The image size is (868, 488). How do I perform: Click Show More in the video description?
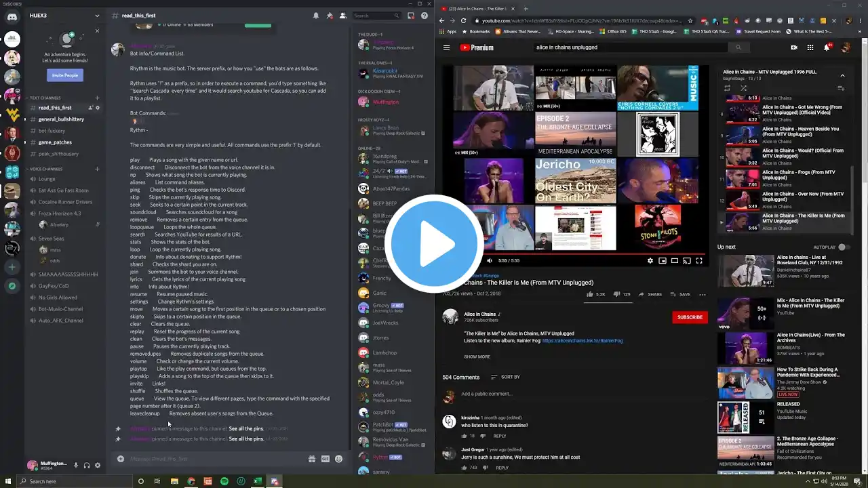point(477,357)
